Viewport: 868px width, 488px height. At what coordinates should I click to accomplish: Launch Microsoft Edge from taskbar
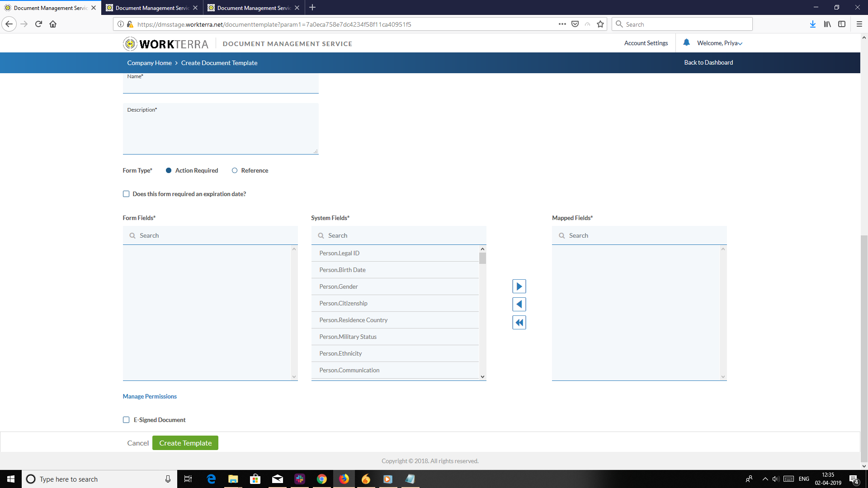tap(211, 479)
